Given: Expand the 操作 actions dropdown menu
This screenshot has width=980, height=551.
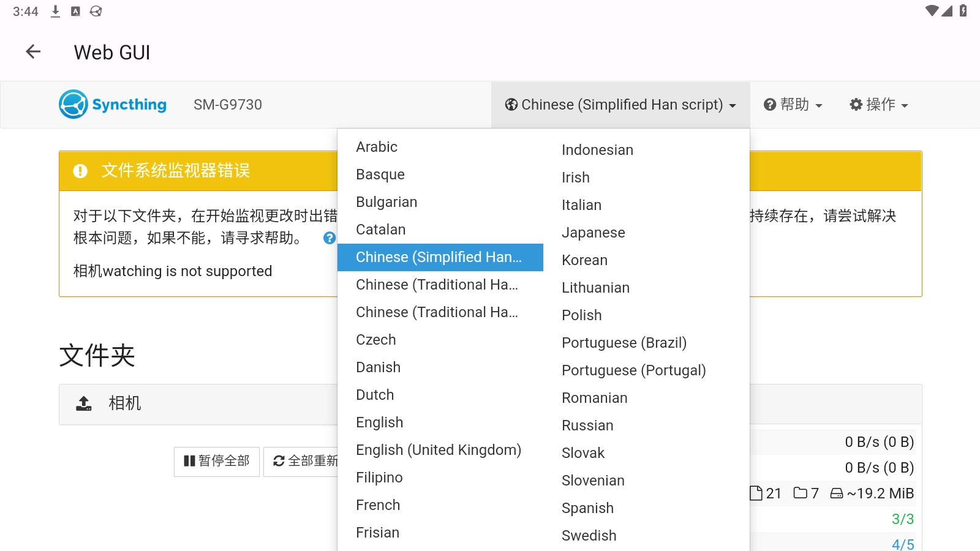Looking at the screenshot, I should click(878, 105).
